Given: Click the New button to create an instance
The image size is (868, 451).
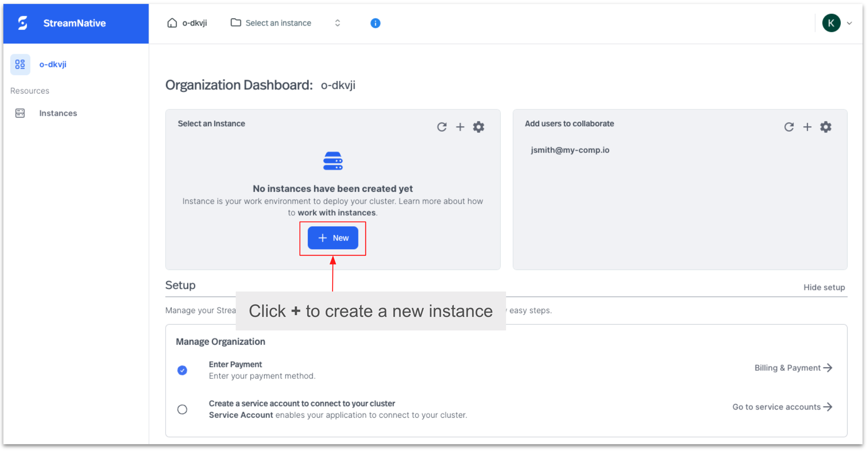Looking at the screenshot, I should [x=332, y=238].
